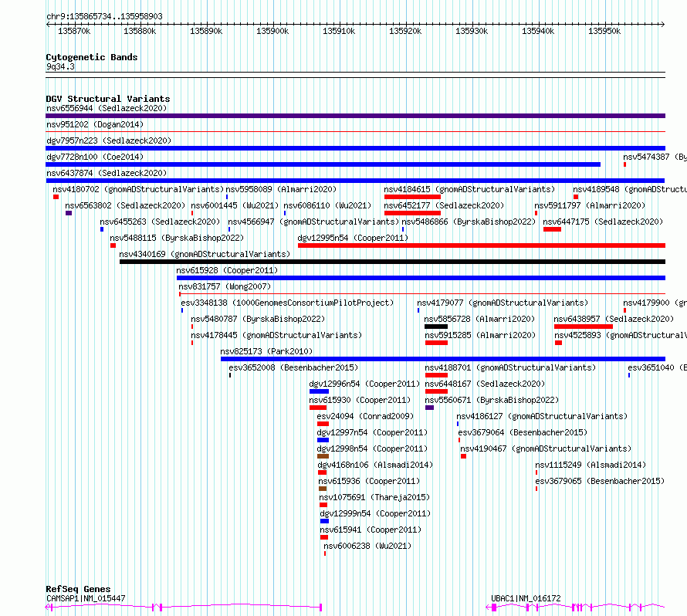687x616 pixels.
Task: Click nsv6006238 (Wu2021) label
Action: tap(367, 546)
